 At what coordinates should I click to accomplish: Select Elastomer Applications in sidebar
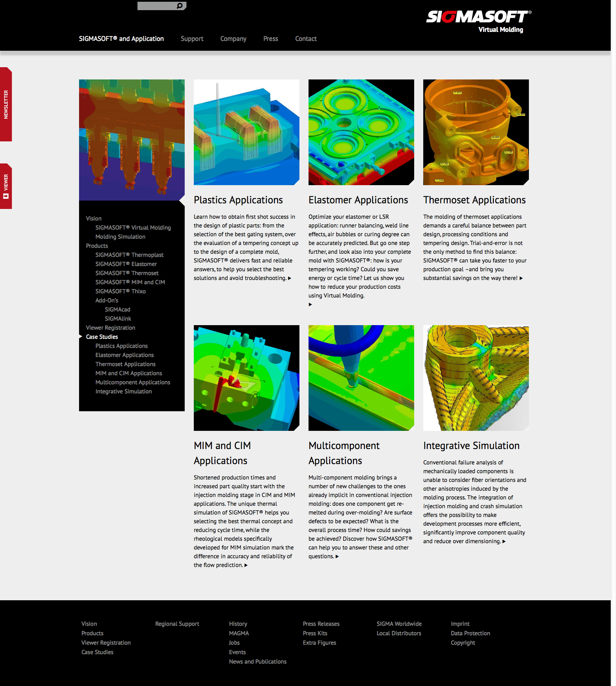pyautogui.click(x=125, y=355)
